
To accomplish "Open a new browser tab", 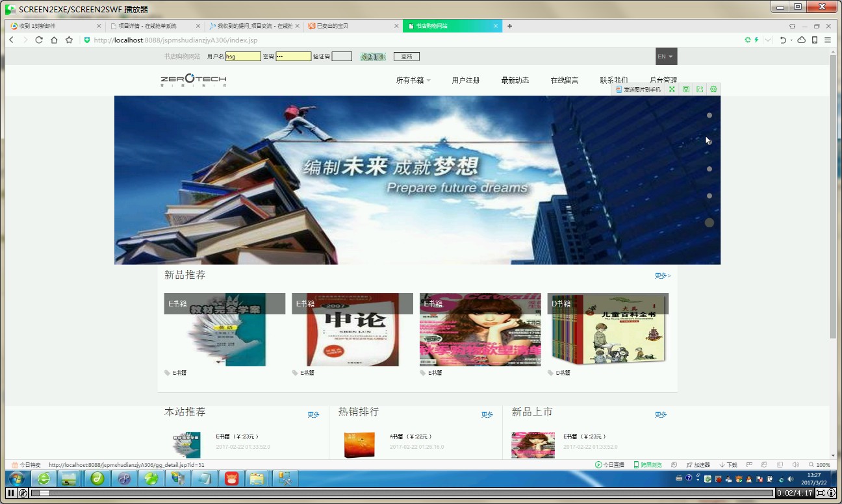I will 510,26.
